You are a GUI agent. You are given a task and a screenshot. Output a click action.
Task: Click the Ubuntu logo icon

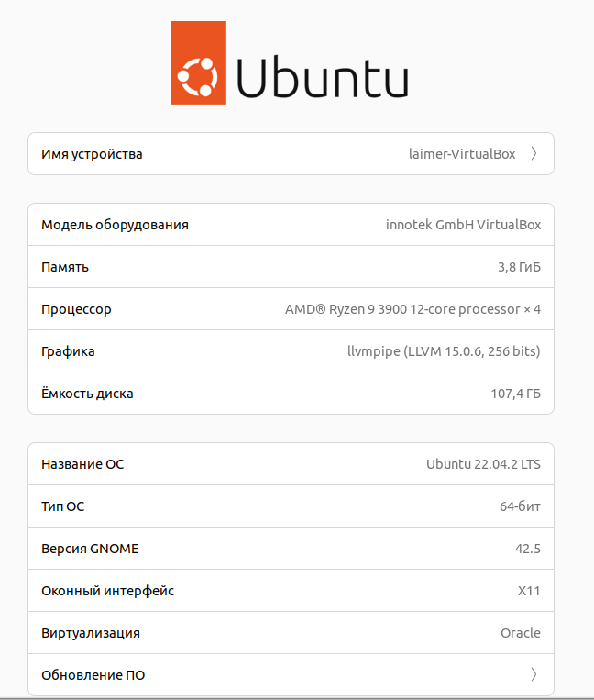(x=198, y=62)
